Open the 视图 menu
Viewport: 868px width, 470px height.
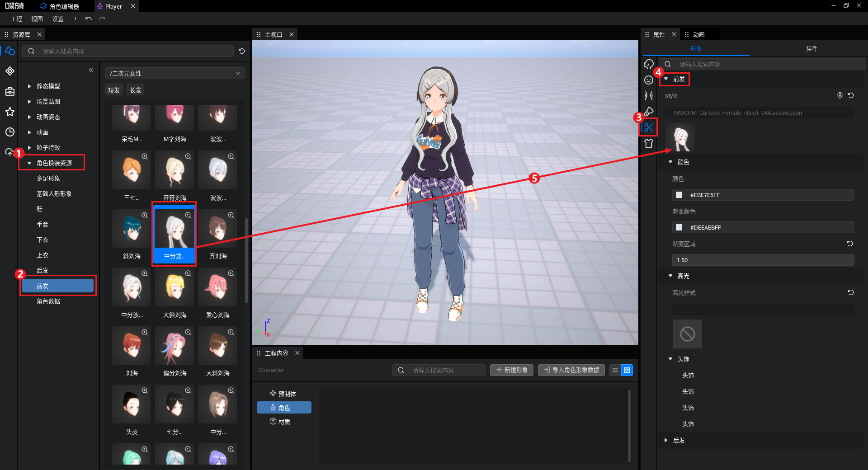37,19
